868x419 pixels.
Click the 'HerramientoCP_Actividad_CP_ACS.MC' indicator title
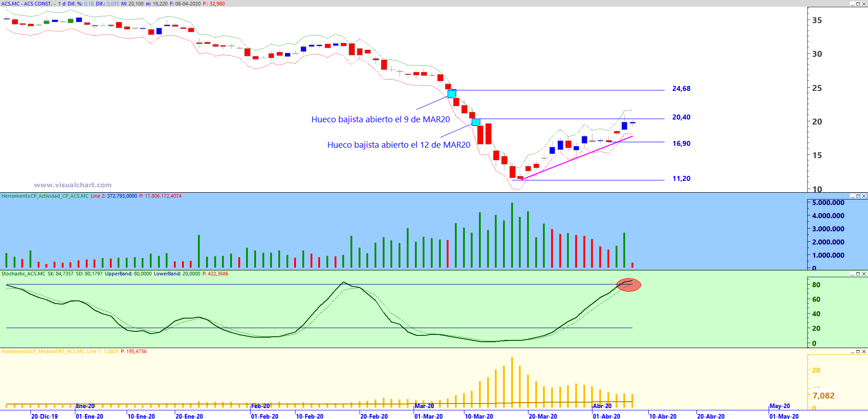45,196
